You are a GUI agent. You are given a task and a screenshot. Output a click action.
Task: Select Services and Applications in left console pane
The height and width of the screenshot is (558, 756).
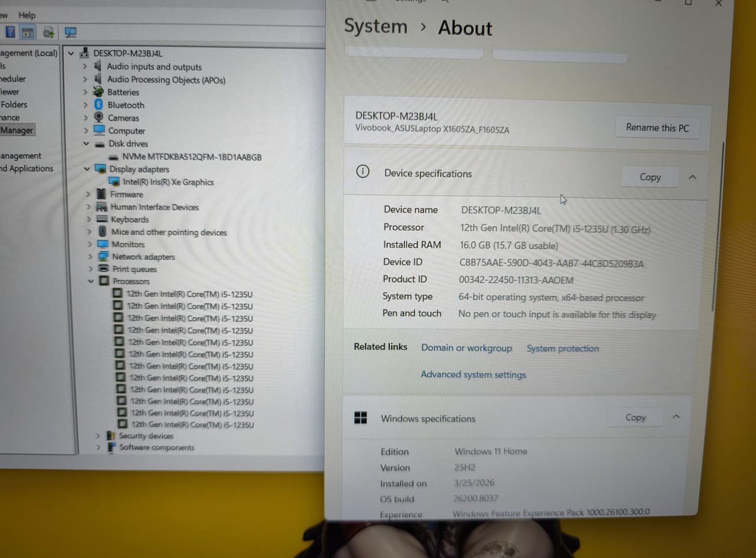tap(27, 168)
